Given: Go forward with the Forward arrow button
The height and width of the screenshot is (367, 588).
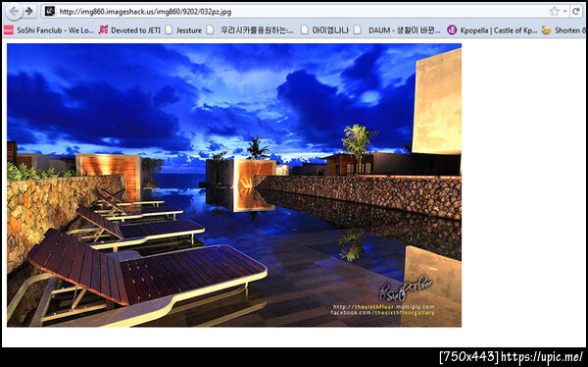Looking at the screenshot, I should tap(29, 11).
